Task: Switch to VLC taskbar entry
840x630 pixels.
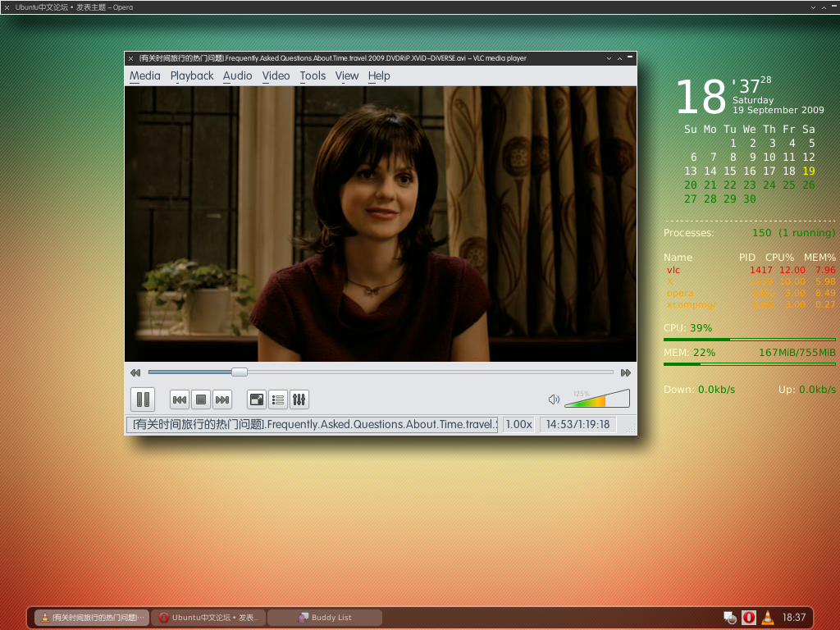Action: coord(92,617)
